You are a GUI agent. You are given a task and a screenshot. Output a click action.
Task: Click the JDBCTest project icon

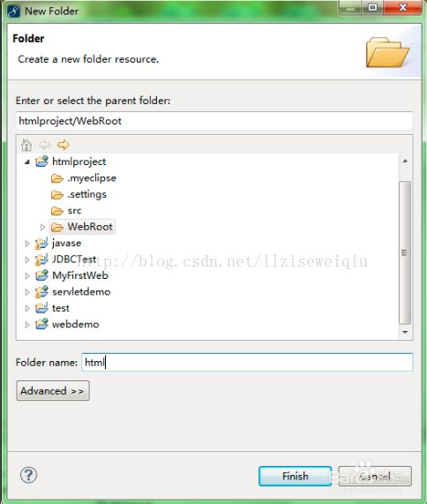click(x=41, y=260)
